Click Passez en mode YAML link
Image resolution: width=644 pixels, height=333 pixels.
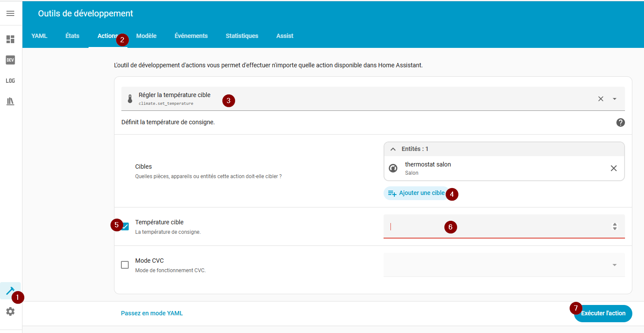(152, 314)
